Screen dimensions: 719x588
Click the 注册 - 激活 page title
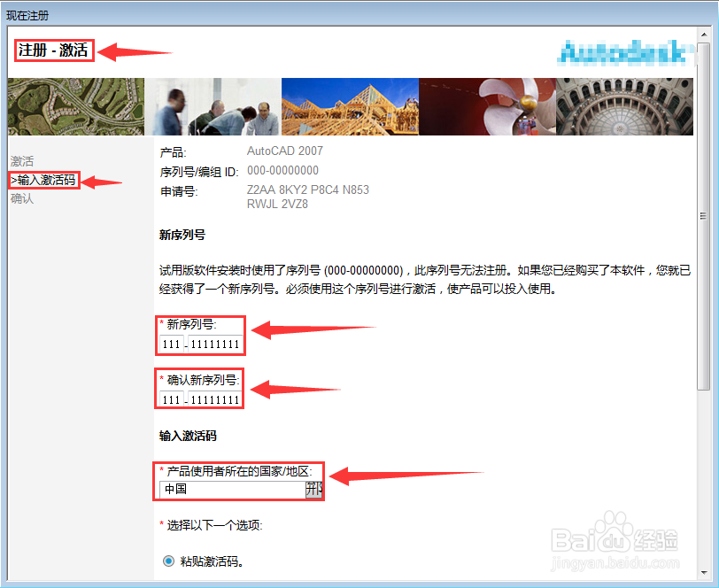[x=53, y=50]
